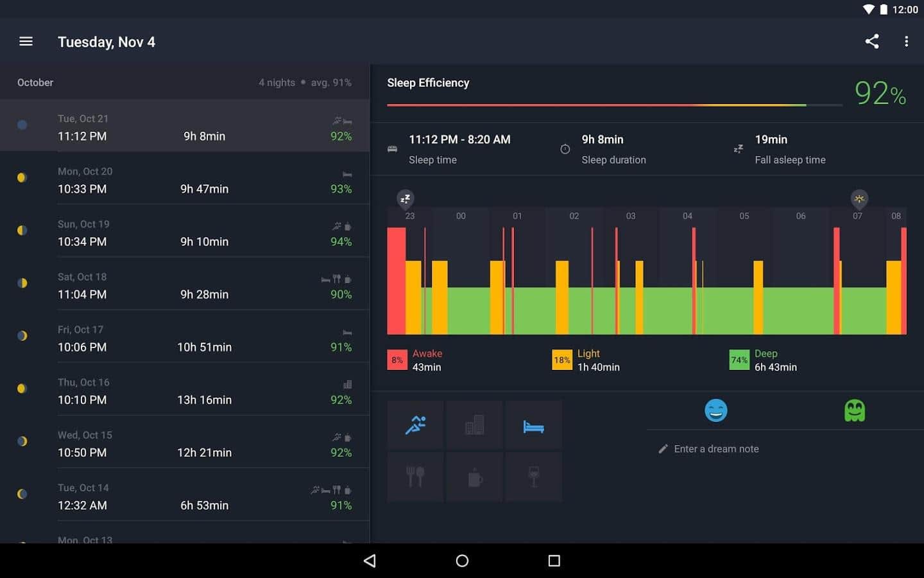Select the Sun, Oct 19 night entry
This screenshot has height=578, width=924.
[185, 233]
